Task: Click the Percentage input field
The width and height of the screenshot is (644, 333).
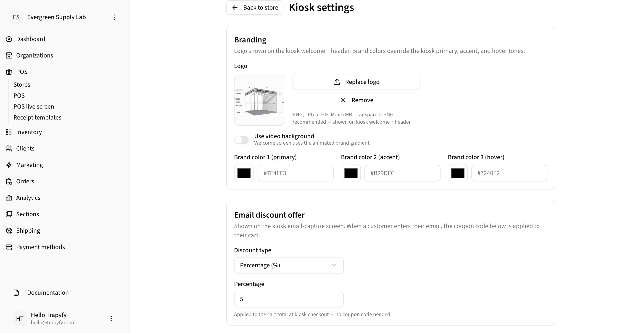Action: point(289,299)
